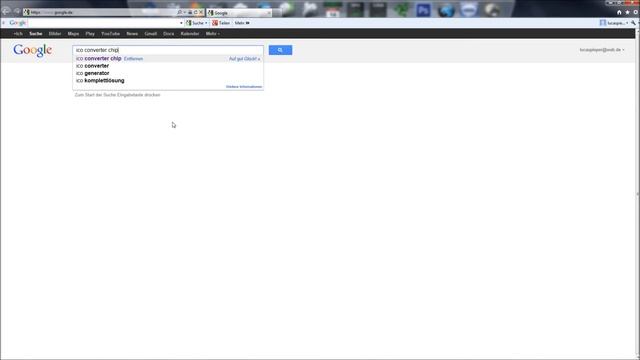Close the Google browser tab
The image size is (640, 360).
tap(269, 13)
